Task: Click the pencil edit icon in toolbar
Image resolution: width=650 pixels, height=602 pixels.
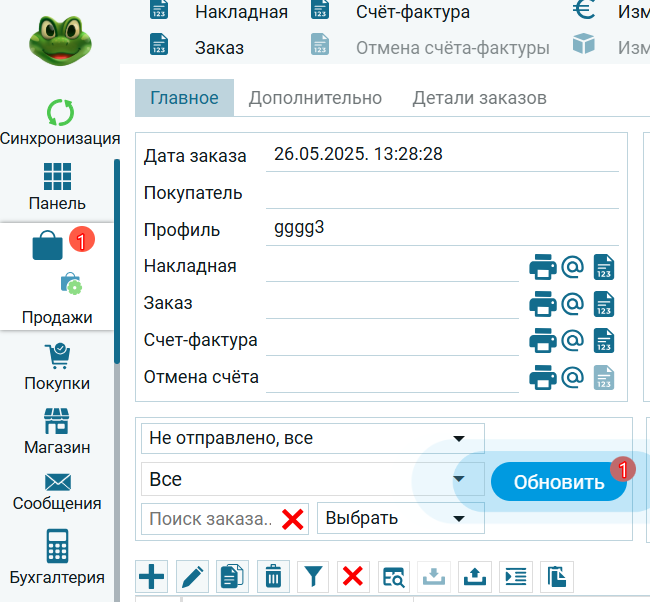Action: pos(192,576)
